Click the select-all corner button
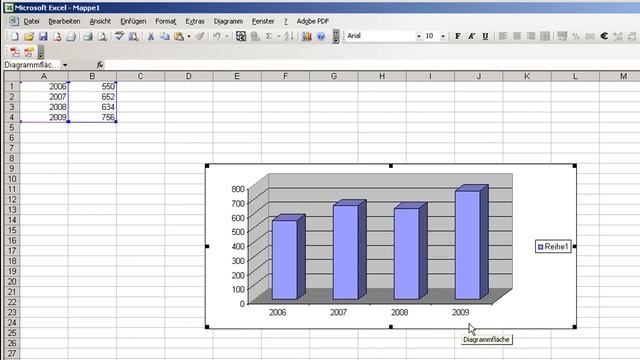640x360 pixels. click(12, 76)
